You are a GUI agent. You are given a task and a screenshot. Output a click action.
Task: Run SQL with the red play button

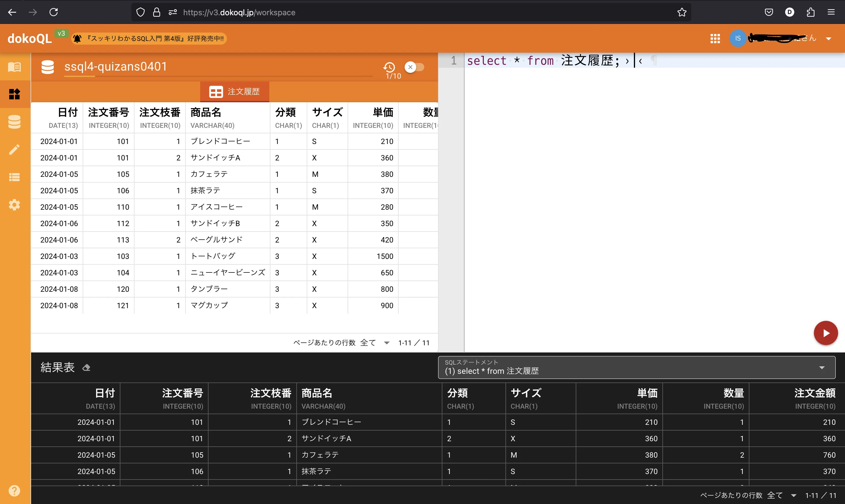point(826,333)
